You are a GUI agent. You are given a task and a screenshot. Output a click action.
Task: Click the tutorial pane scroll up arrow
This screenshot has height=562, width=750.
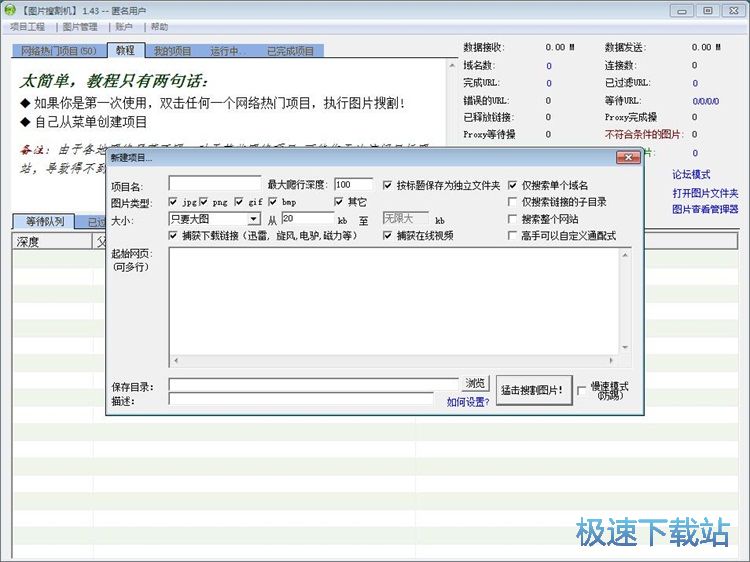(x=452, y=65)
